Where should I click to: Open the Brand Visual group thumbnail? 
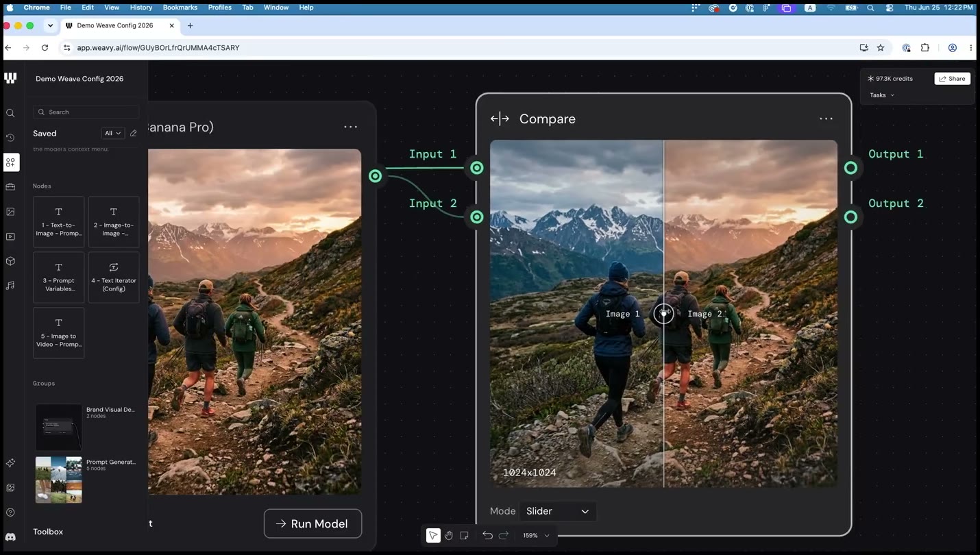[58, 427]
